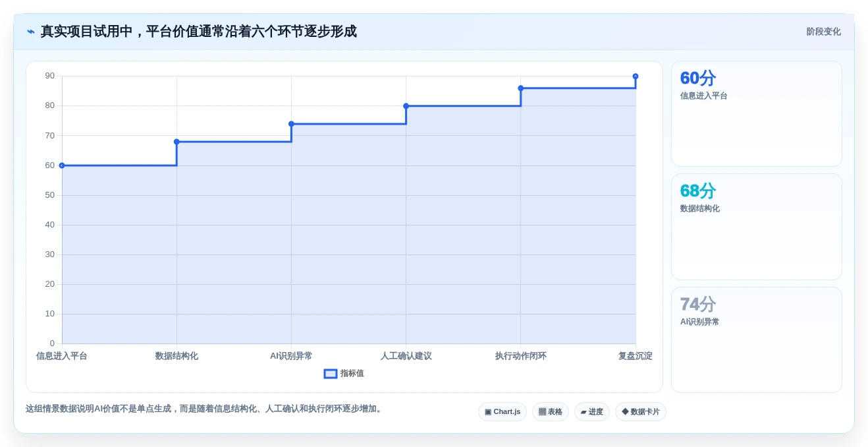Click the data point at 复盘沉淀 (90)
The width and height of the screenshot is (868, 447).
[636, 76]
